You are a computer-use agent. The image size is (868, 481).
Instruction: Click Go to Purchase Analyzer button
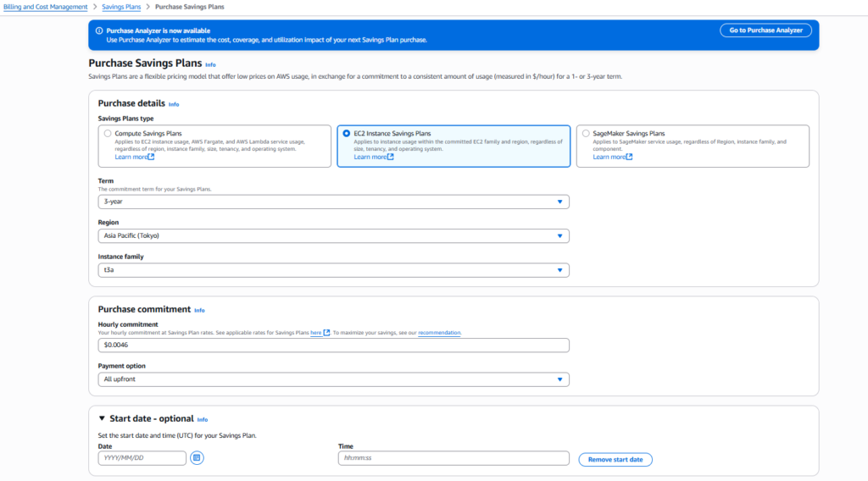765,30
